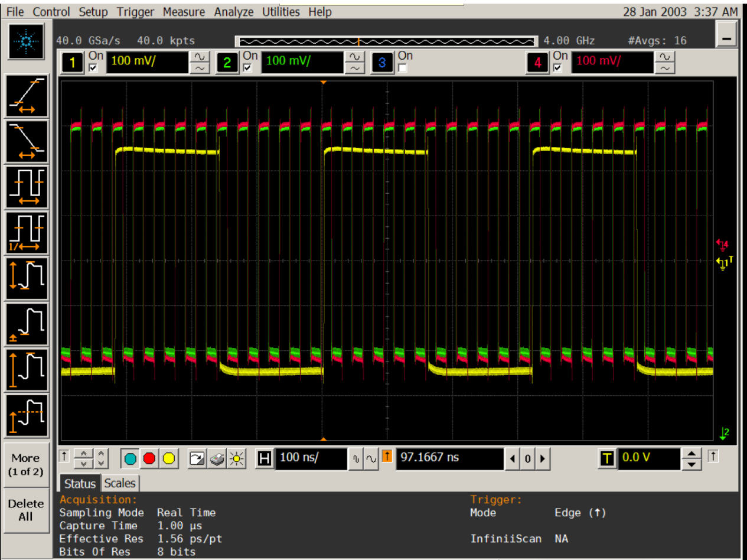Toggle the Channel 1 On checkbox
This screenshot has height=560, width=747.
point(93,67)
